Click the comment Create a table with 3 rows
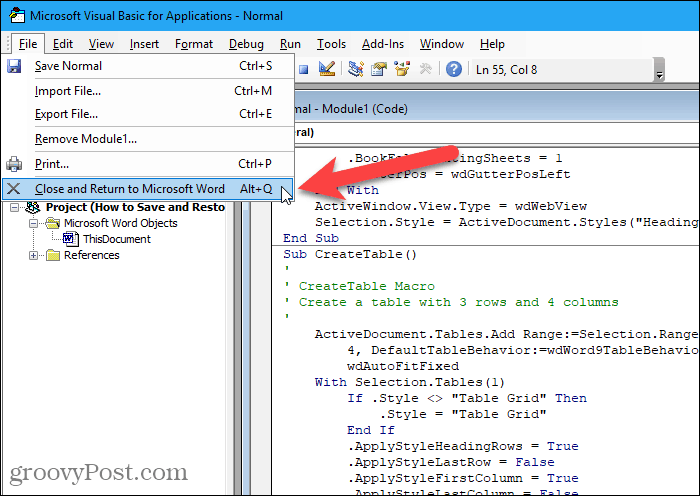This screenshot has height=496, width=700. click(x=451, y=302)
